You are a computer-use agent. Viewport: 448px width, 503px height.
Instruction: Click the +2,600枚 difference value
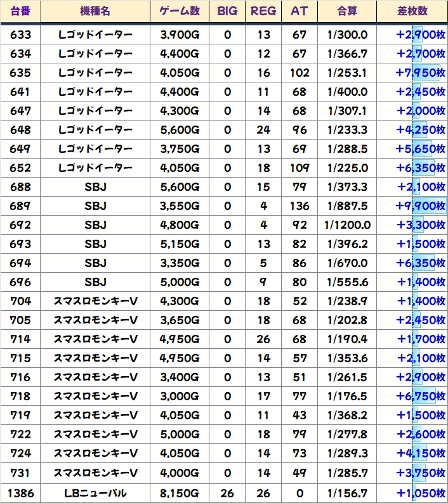(421, 434)
